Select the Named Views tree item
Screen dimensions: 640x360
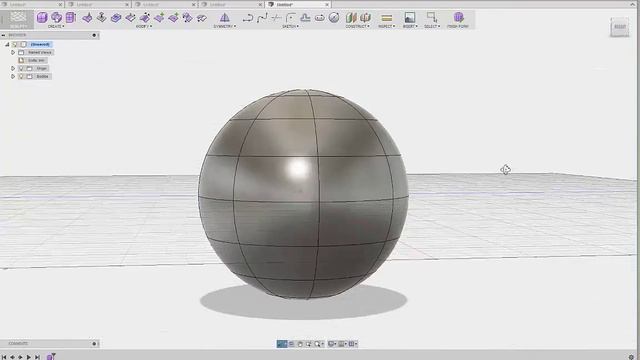click(x=40, y=52)
